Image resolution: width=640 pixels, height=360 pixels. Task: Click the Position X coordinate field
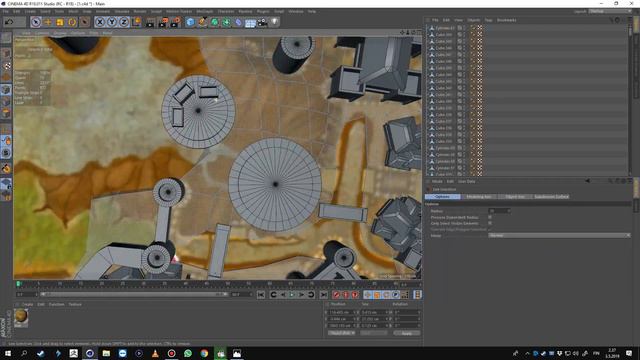pos(343,313)
